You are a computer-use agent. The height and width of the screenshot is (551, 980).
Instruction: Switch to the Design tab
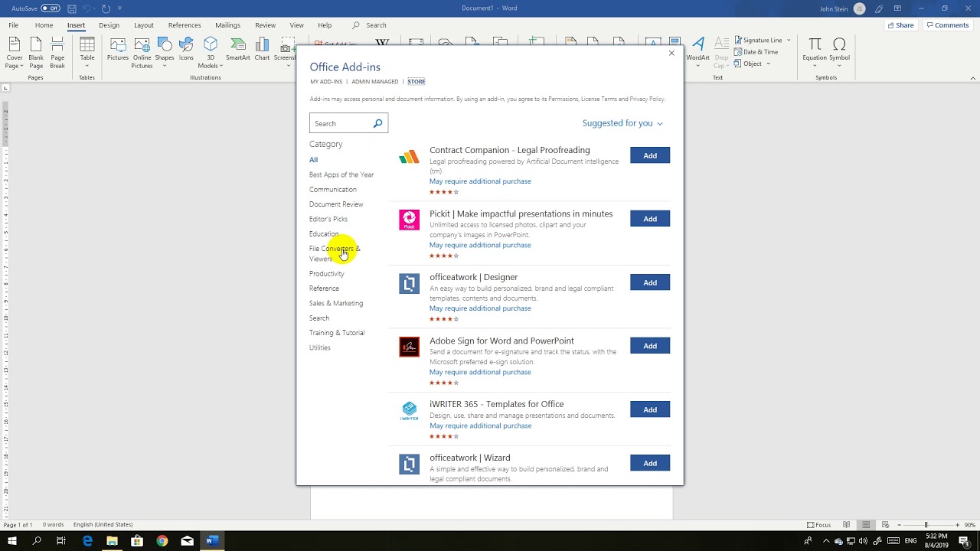[109, 25]
